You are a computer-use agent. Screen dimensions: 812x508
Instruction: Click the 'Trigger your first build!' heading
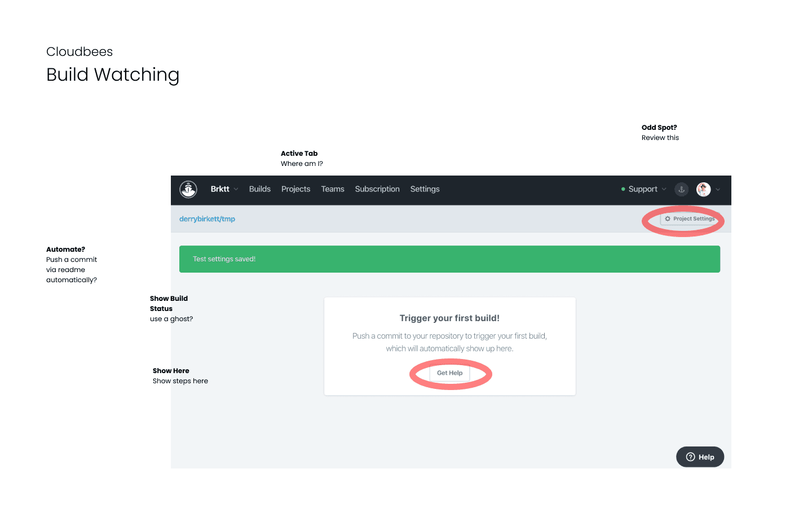point(449,318)
